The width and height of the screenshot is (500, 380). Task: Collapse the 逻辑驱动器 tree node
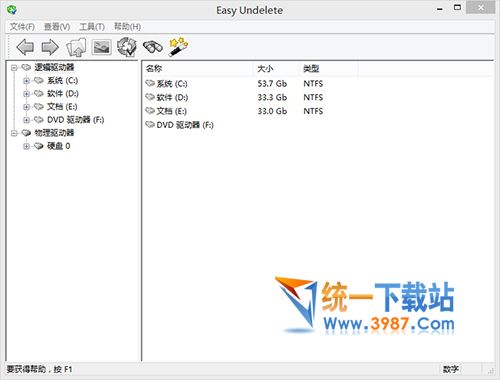point(14,68)
